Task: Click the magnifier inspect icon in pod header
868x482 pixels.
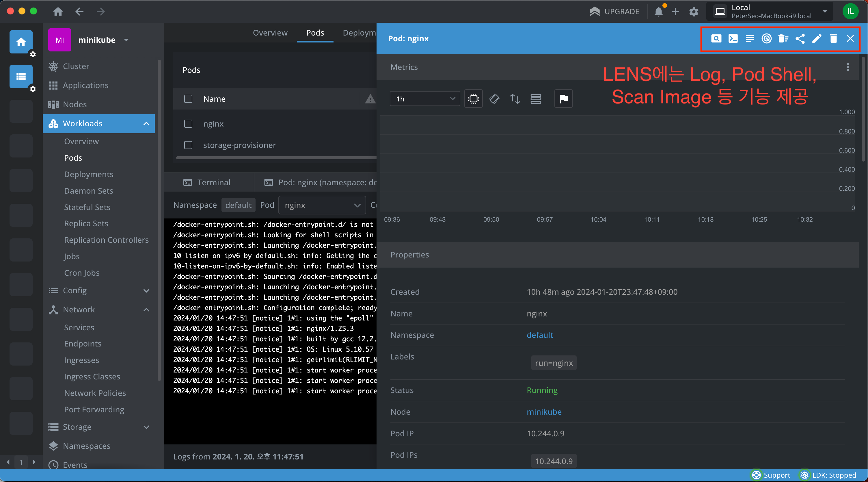Action: pyautogui.click(x=716, y=38)
